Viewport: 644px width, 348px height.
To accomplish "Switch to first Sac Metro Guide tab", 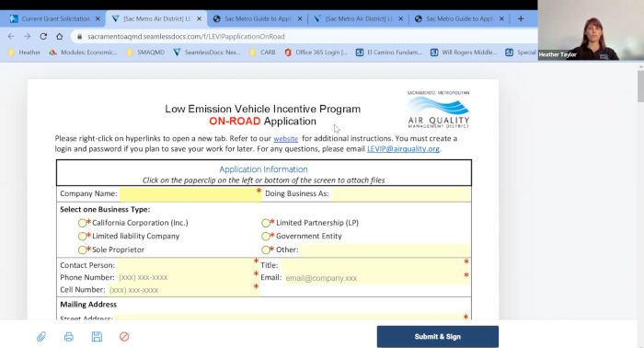I will (x=258, y=18).
